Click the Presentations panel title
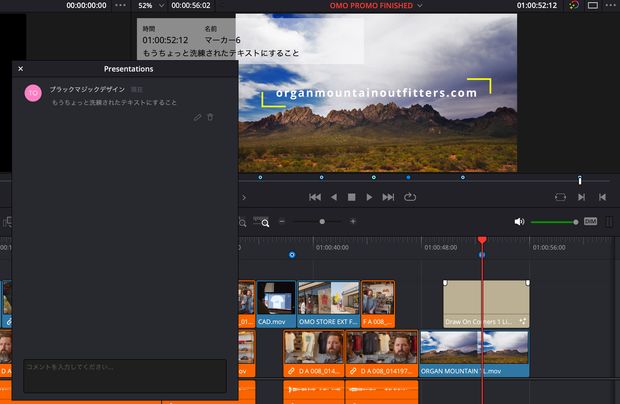 pyautogui.click(x=129, y=69)
